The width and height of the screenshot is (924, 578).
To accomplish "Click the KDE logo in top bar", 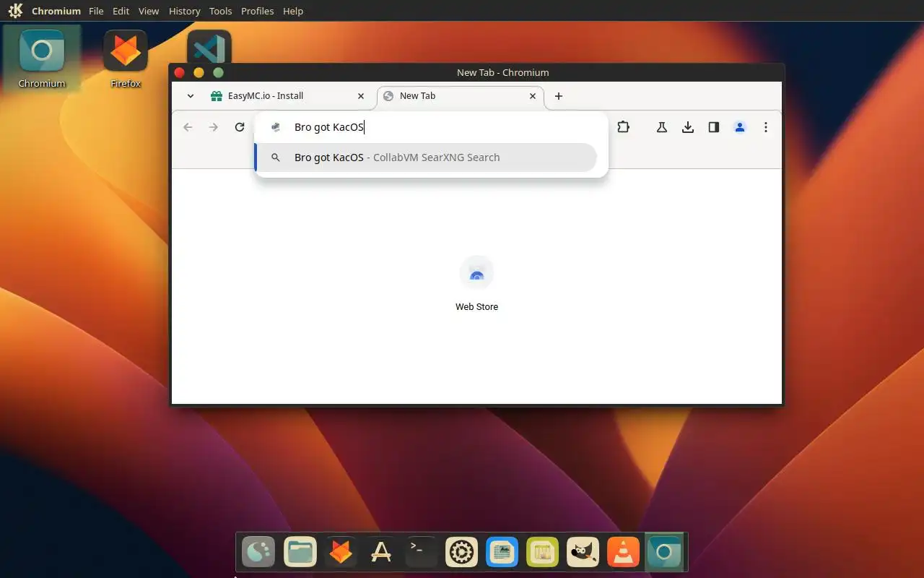I will pyautogui.click(x=15, y=10).
